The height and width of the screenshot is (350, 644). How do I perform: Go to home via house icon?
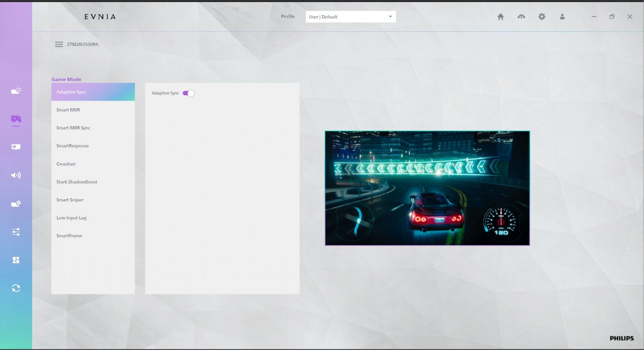[x=500, y=17]
